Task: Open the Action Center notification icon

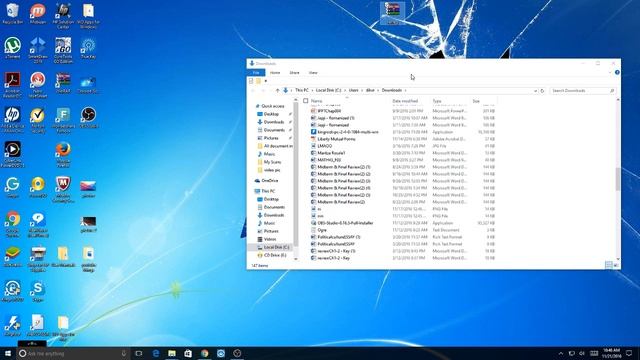Action: coord(629,353)
